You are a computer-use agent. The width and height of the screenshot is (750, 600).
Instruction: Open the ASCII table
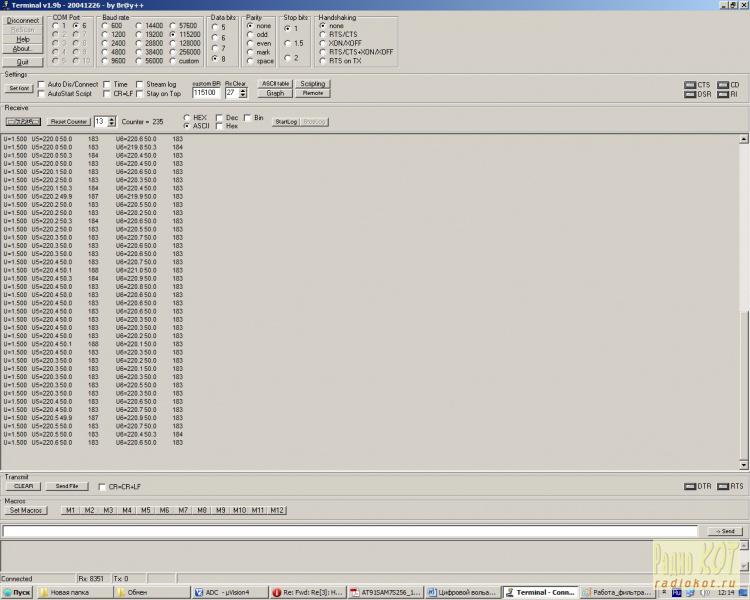(275, 84)
